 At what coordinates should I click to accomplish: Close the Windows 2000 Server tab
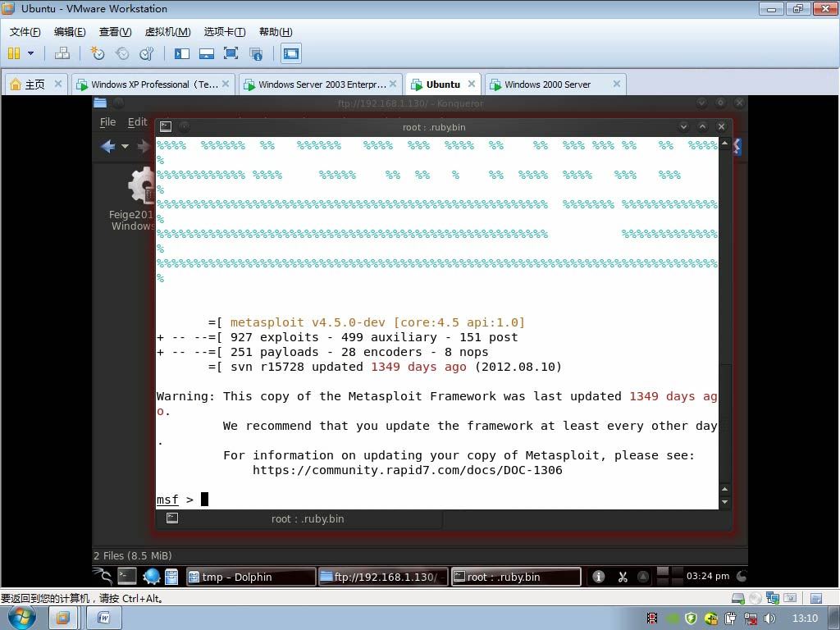click(617, 84)
